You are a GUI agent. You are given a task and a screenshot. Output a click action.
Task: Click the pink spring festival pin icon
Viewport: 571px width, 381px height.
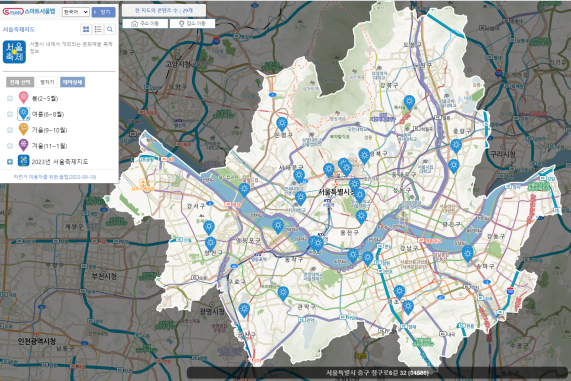tap(23, 98)
